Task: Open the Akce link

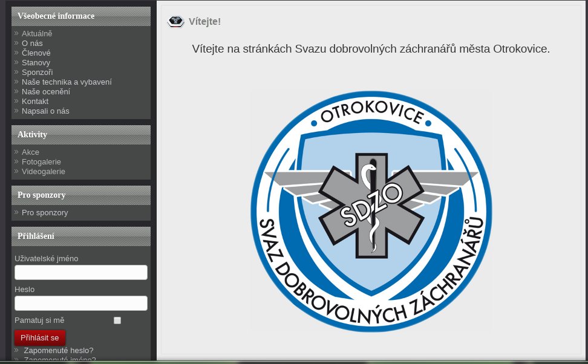Action: tap(30, 152)
